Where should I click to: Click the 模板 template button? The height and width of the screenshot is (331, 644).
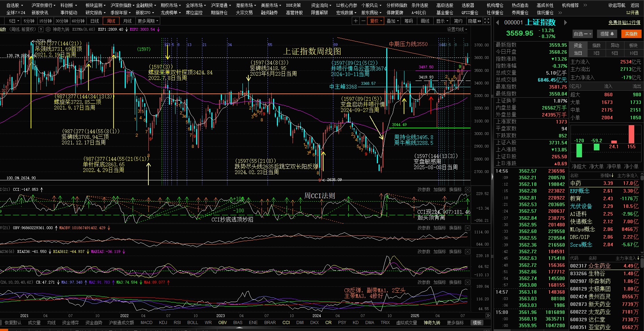(x=477, y=323)
